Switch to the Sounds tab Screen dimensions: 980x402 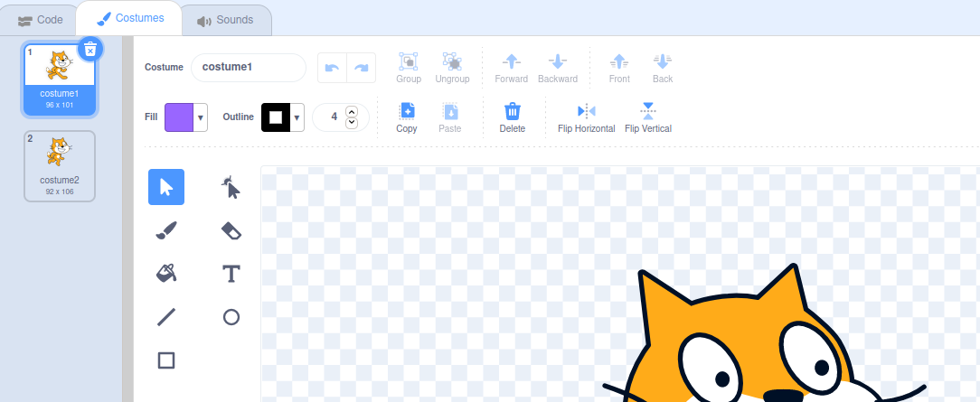coord(226,20)
